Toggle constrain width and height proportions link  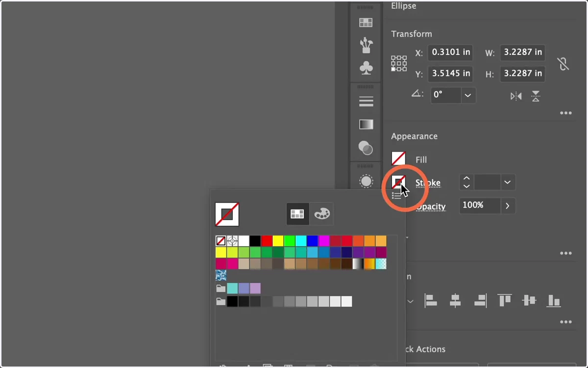tap(563, 63)
